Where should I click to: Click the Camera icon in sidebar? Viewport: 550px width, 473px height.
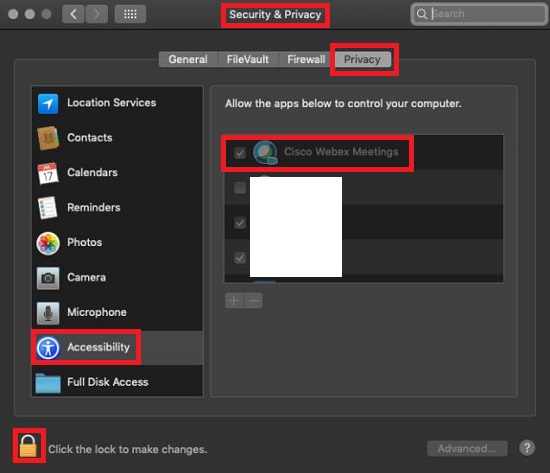click(48, 278)
